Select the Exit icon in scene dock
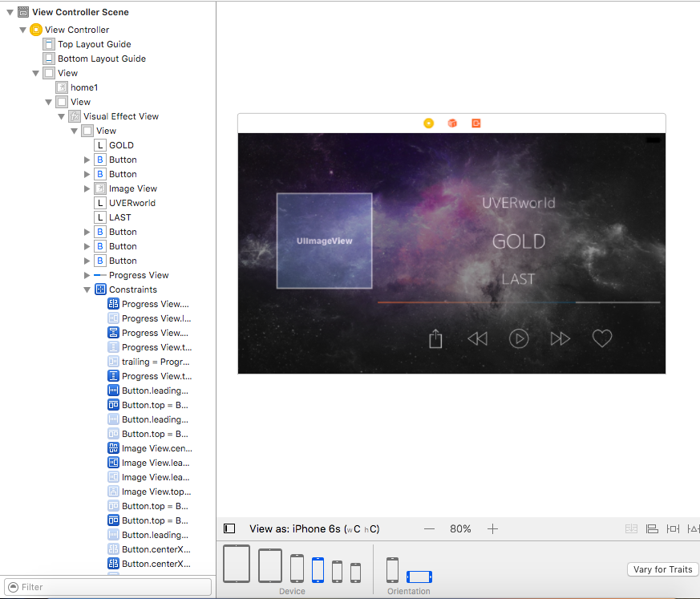Screen dimensions: 700x599 point(476,123)
